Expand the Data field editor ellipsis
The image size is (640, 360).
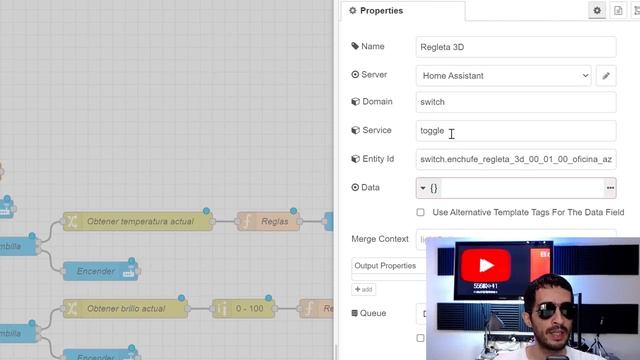pyautogui.click(x=610, y=188)
